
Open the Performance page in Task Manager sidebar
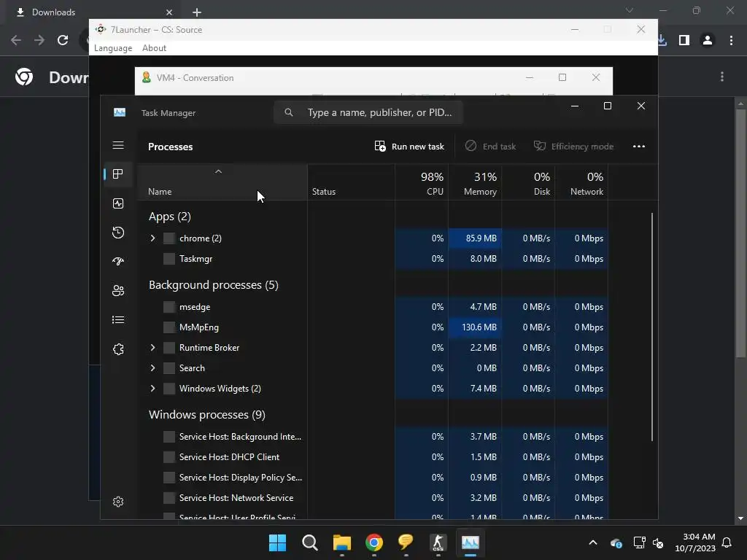[118, 204]
